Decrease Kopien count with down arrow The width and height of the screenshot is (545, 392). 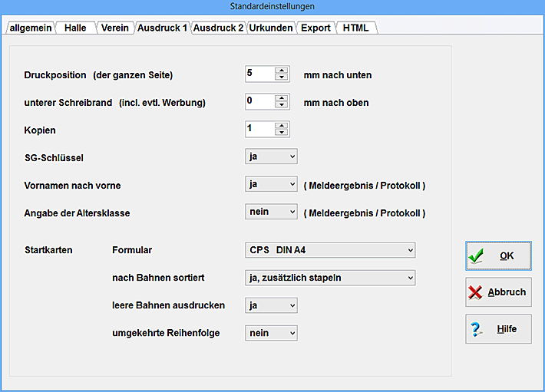click(x=282, y=133)
